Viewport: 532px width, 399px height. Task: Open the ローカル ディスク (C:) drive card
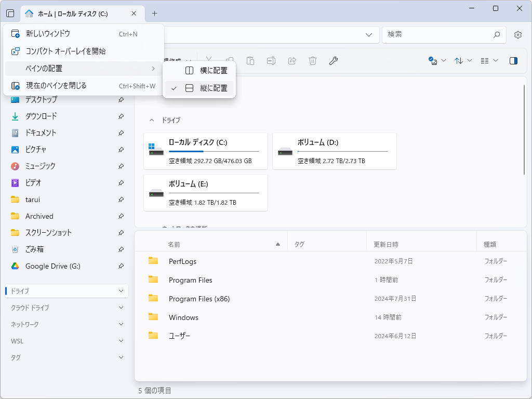pos(206,151)
